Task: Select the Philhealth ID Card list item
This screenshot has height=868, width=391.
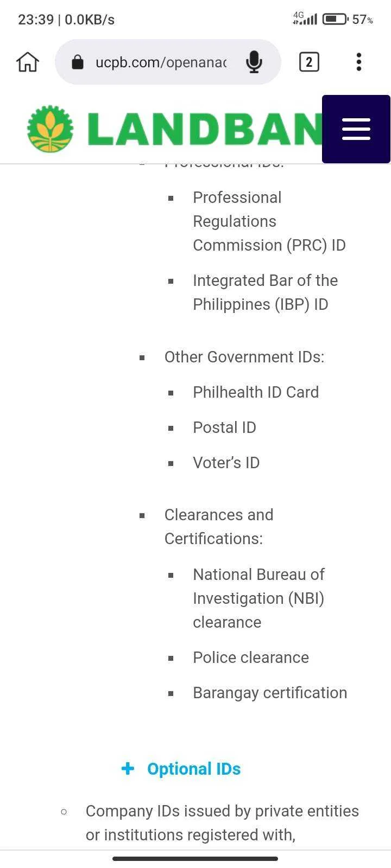Action: point(256,392)
